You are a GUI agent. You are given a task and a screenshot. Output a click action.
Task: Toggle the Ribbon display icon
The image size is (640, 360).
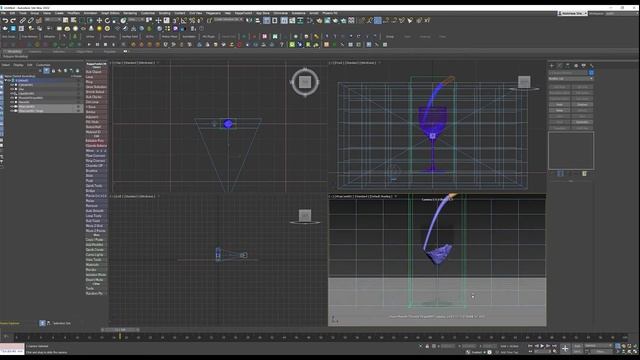click(284, 20)
